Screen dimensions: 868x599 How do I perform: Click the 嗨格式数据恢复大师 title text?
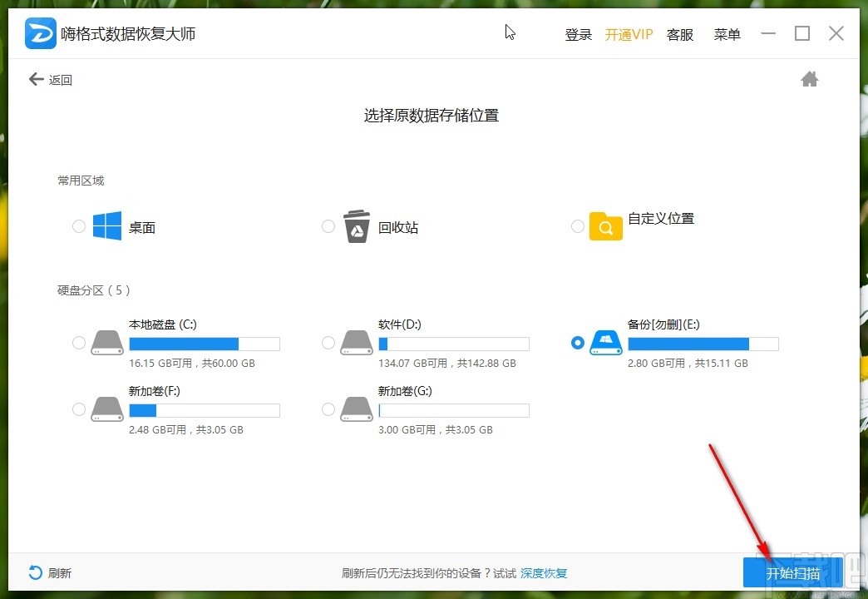tap(128, 34)
